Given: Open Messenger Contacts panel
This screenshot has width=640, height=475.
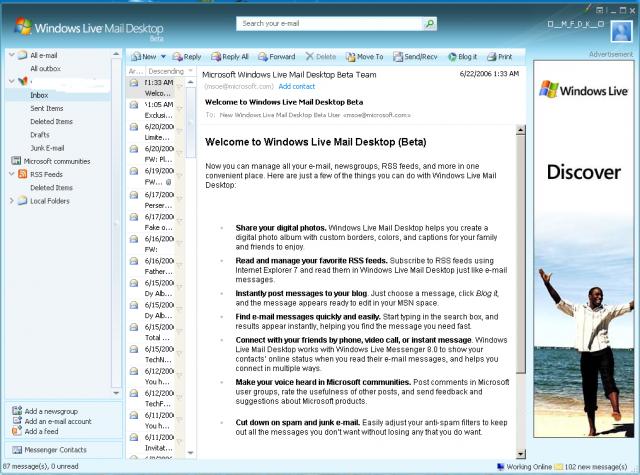Looking at the screenshot, I should [x=55, y=450].
